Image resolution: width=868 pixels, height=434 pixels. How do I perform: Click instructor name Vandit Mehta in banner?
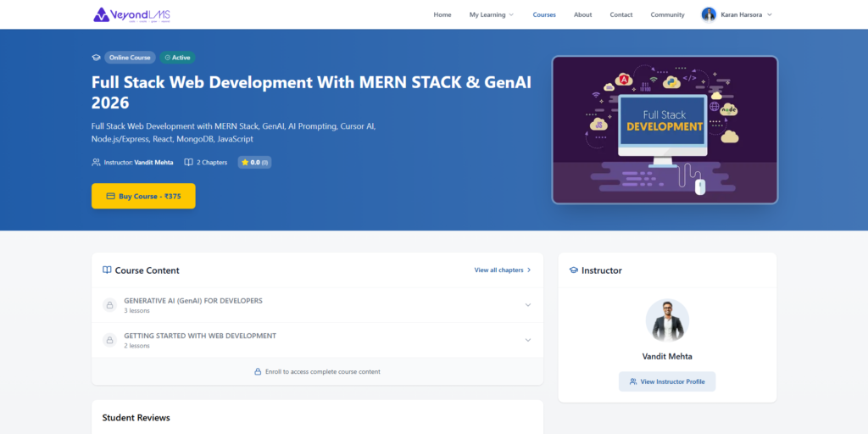click(x=153, y=162)
